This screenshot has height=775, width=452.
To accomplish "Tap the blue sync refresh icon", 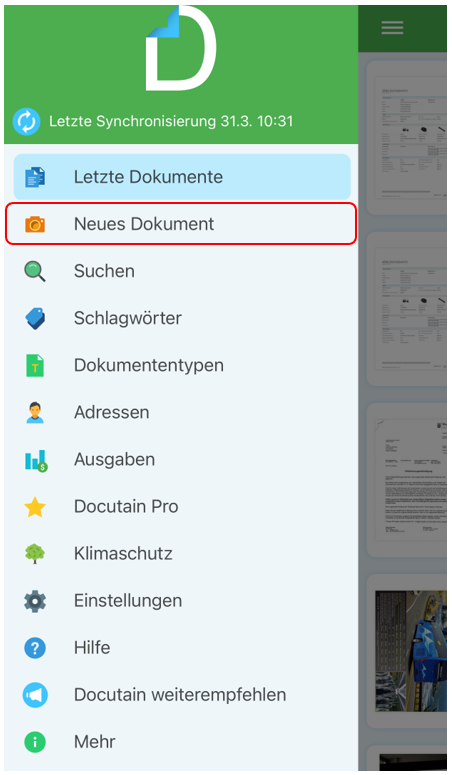I will (26, 122).
